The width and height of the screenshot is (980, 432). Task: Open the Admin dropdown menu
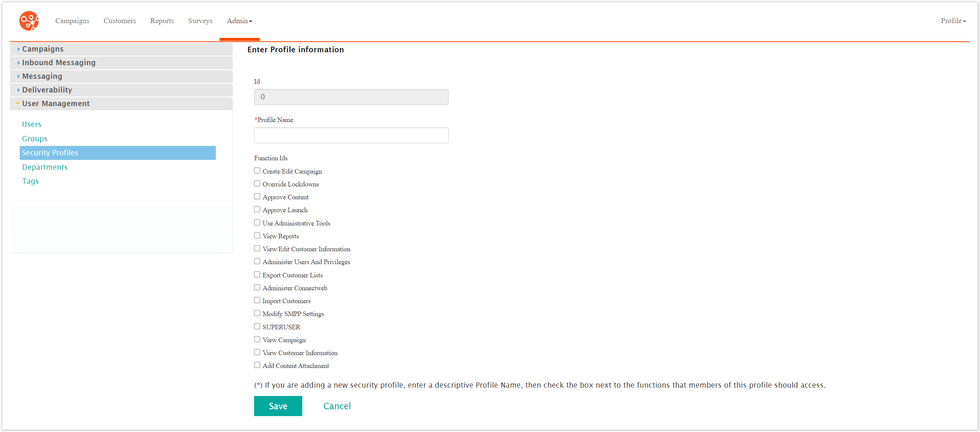[x=239, y=21]
